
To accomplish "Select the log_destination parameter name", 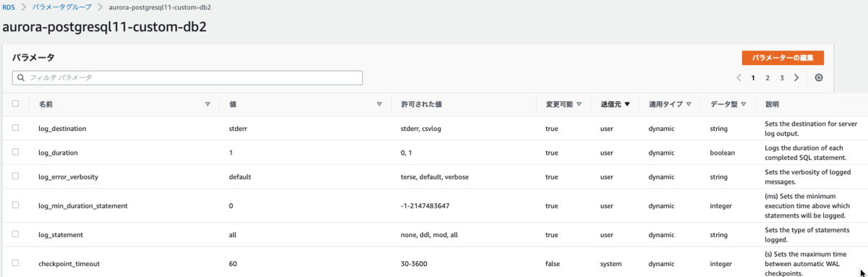I will point(62,129).
